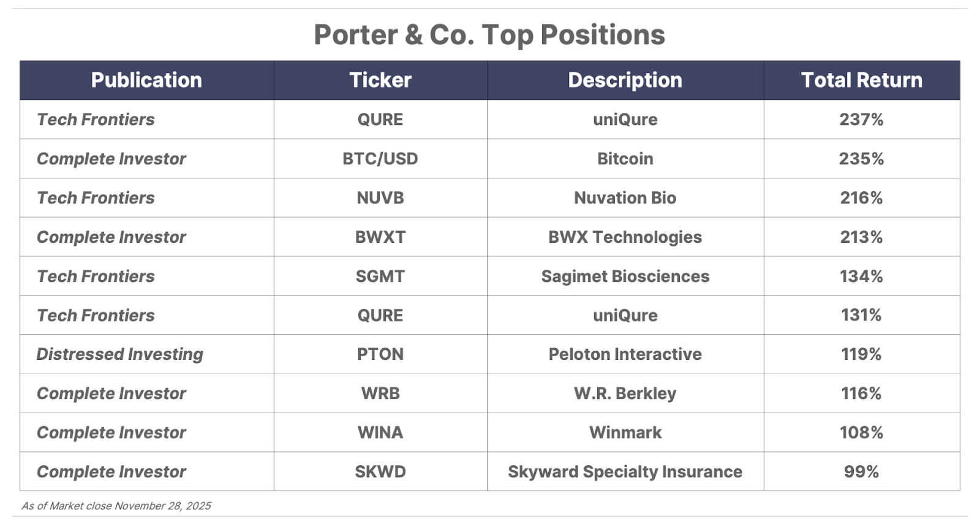The height and width of the screenshot is (526, 980).
Task: Click the Ticker column header
Action: tap(380, 80)
